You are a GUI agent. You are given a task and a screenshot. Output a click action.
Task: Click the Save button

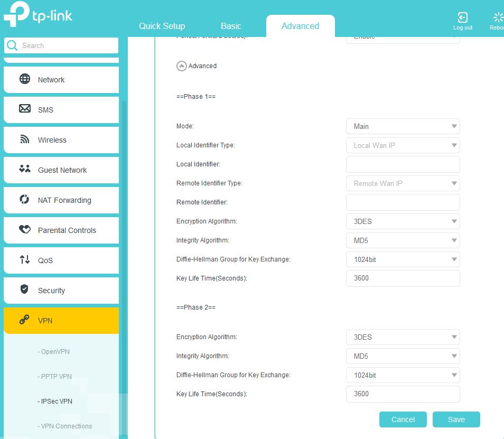point(456,419)
